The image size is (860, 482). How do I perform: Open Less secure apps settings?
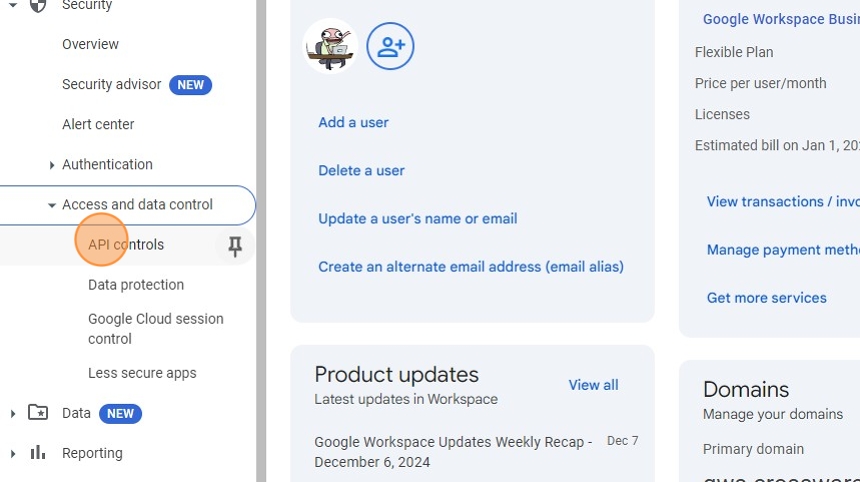pos(142,373)
